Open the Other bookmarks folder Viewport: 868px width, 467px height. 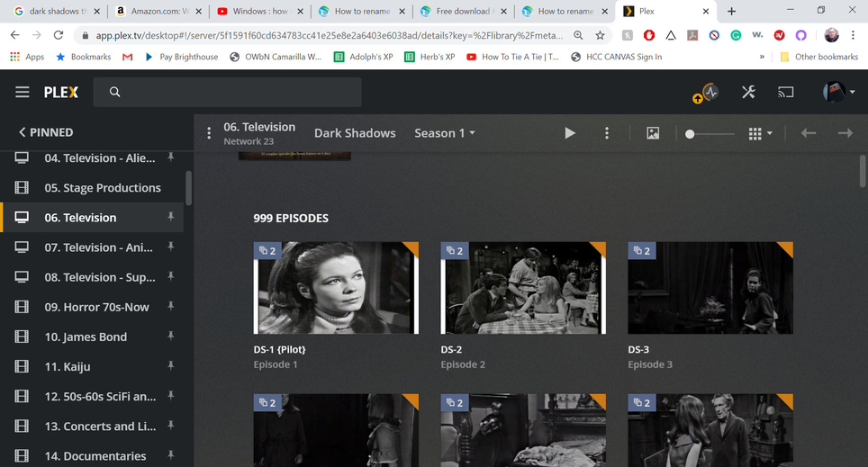point(818,57)
